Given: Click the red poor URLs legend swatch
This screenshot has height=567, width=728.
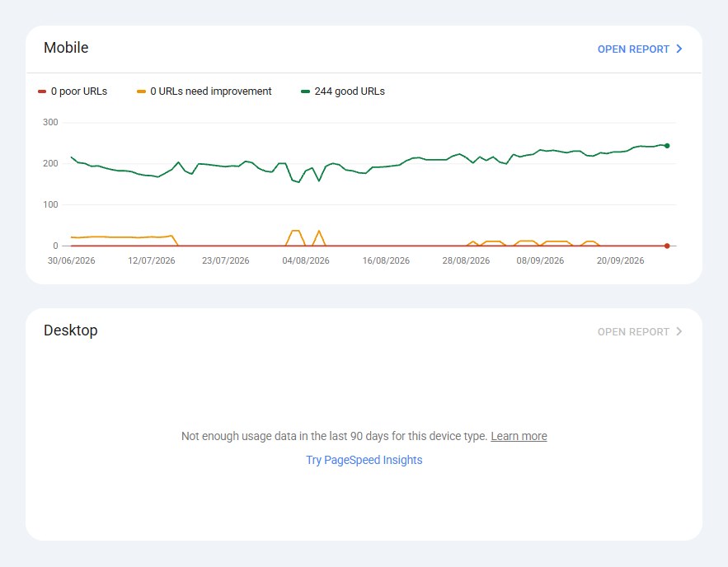Looking at the screenshot, I should 42,91.
